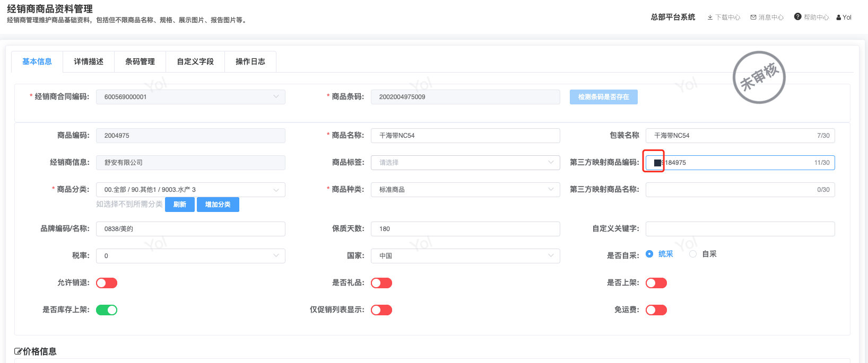Open the 操作日志 tab
Screen dimensions: 868x363
250,61
